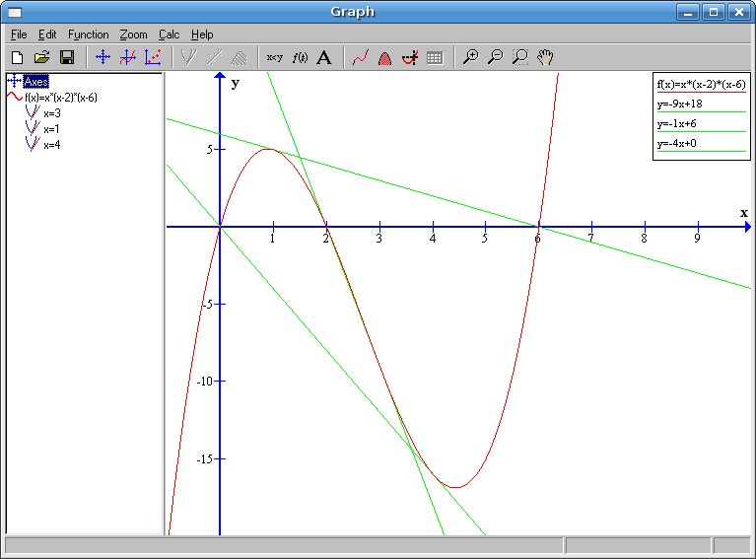Select f(x)=x*(x-2)*(x-6) in function list
This screenshot has height=559, width=756.
point(61,98)
